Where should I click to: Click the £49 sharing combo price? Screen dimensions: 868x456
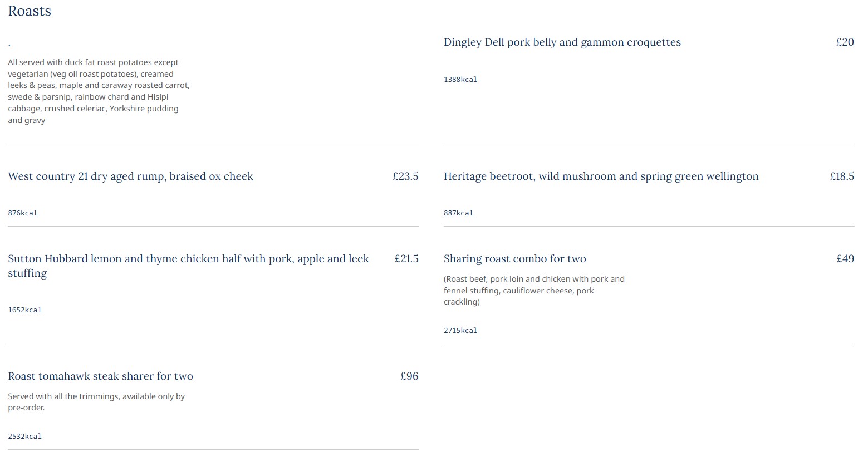tap(845, 259)
